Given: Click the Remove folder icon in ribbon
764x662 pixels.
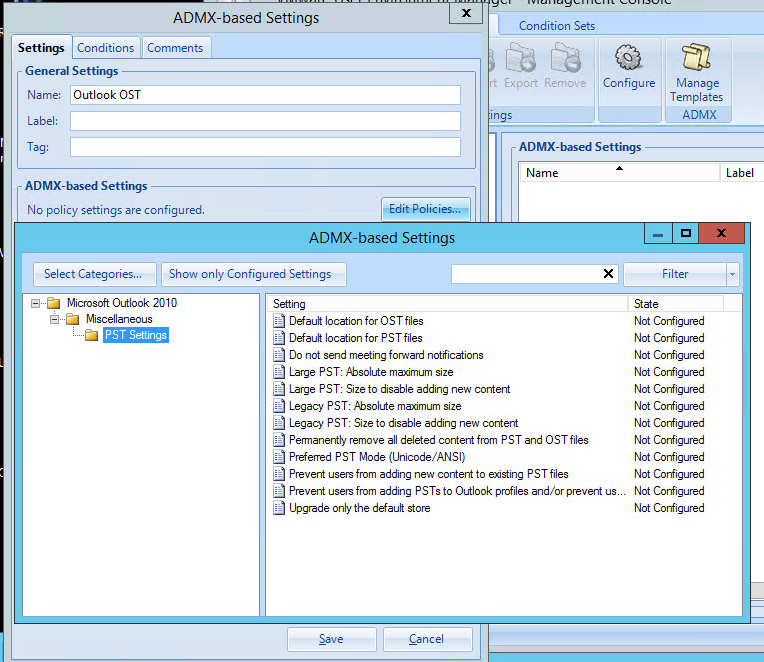Looking at the screenshot, I should coord(565,57).
